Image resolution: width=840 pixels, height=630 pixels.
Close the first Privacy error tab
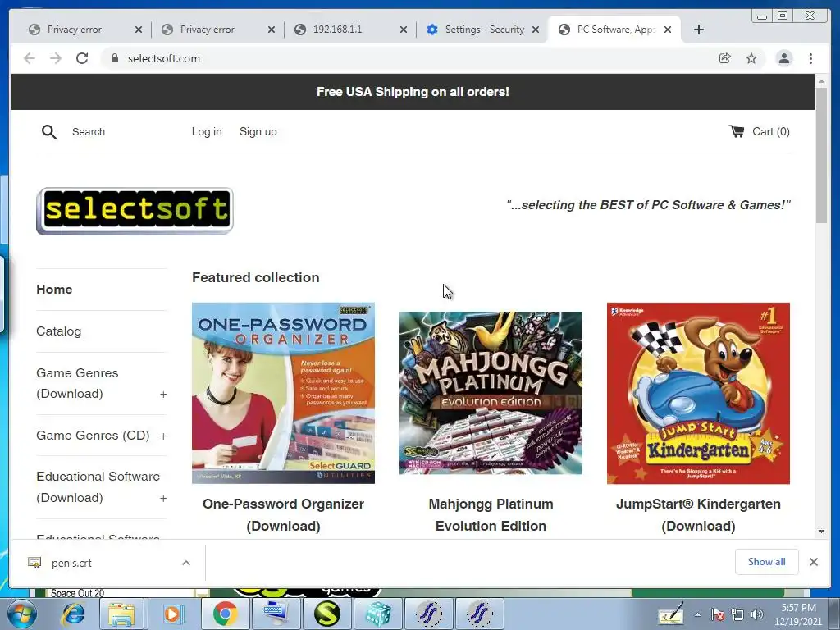138,30
